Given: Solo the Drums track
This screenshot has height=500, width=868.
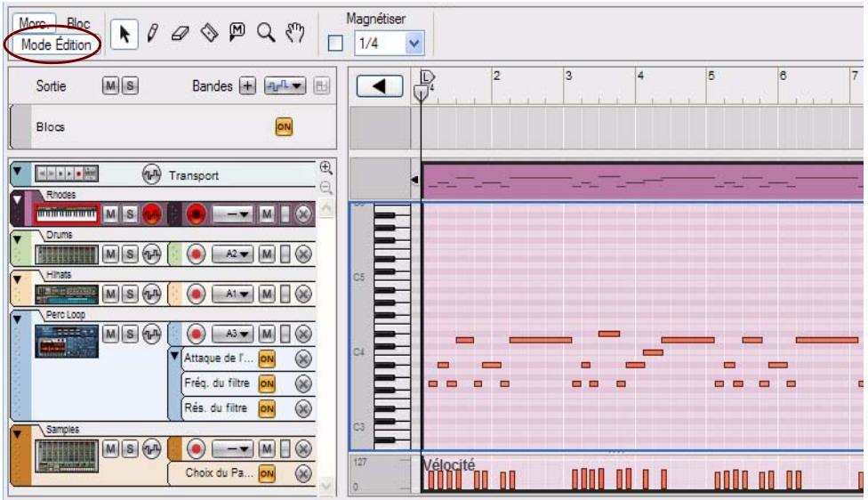Looking at the screenshot, I should click(130, 254).
